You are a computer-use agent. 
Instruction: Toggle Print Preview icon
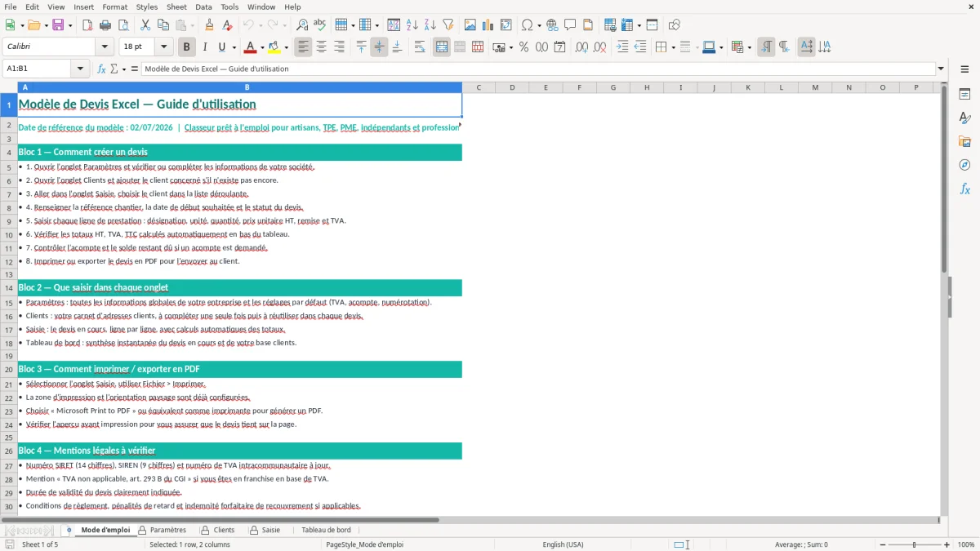pyautogui.click(x=123, y=25)
